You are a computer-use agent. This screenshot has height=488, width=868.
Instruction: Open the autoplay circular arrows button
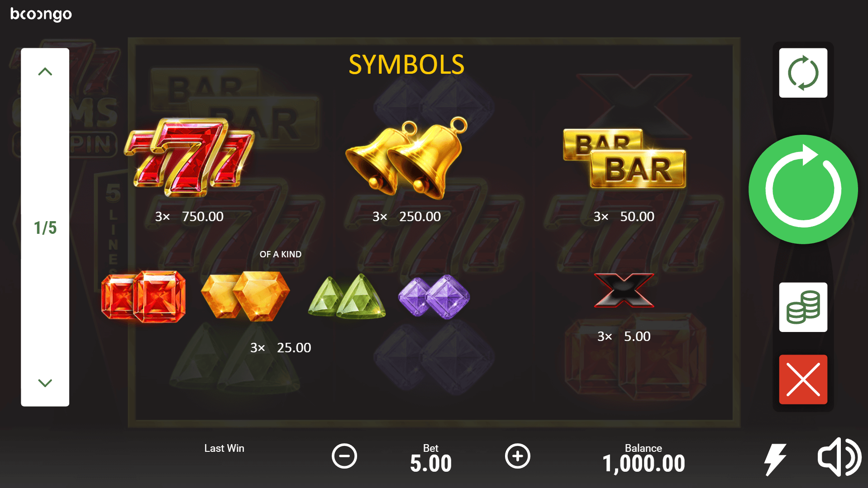pos(803,73)
